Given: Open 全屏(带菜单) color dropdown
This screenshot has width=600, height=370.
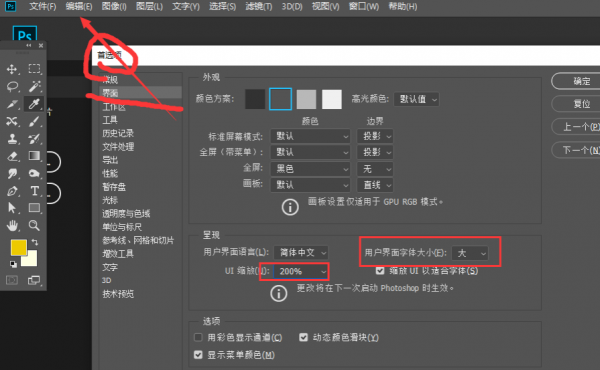Looking at the screenshot, I should click(x=310, y=152).
